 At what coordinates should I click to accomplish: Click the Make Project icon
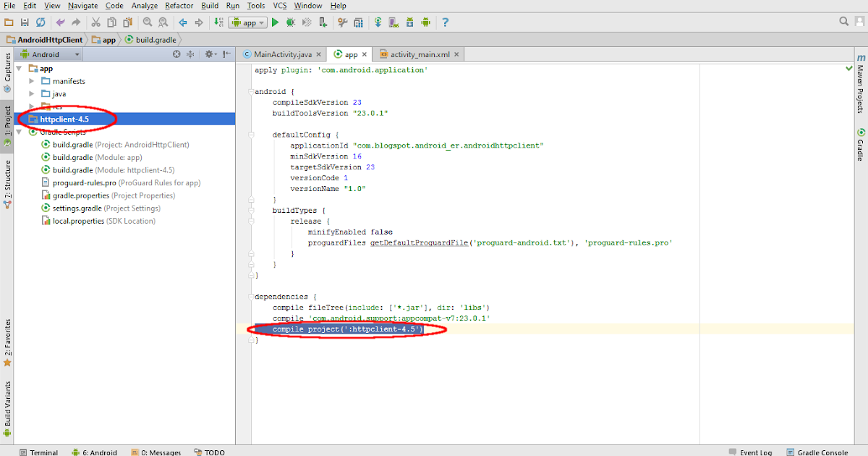[x=218, y=22]
